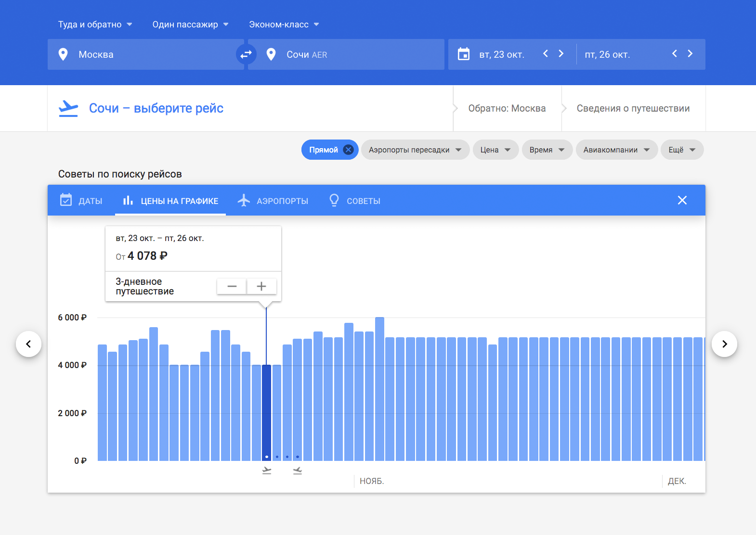Click the вт, 23 окт. departure date
The width and height of the screenshot is (756, 535).
502,54
